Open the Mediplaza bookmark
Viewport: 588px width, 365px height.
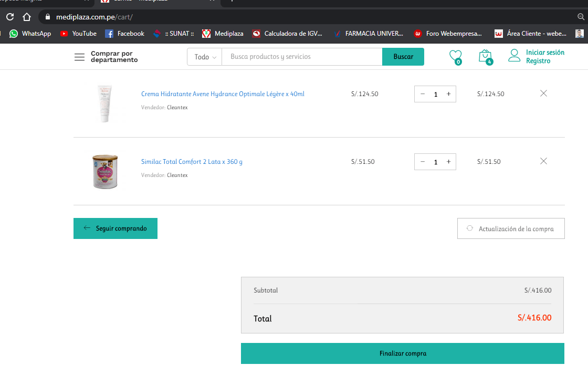click(x=223, y=34)
